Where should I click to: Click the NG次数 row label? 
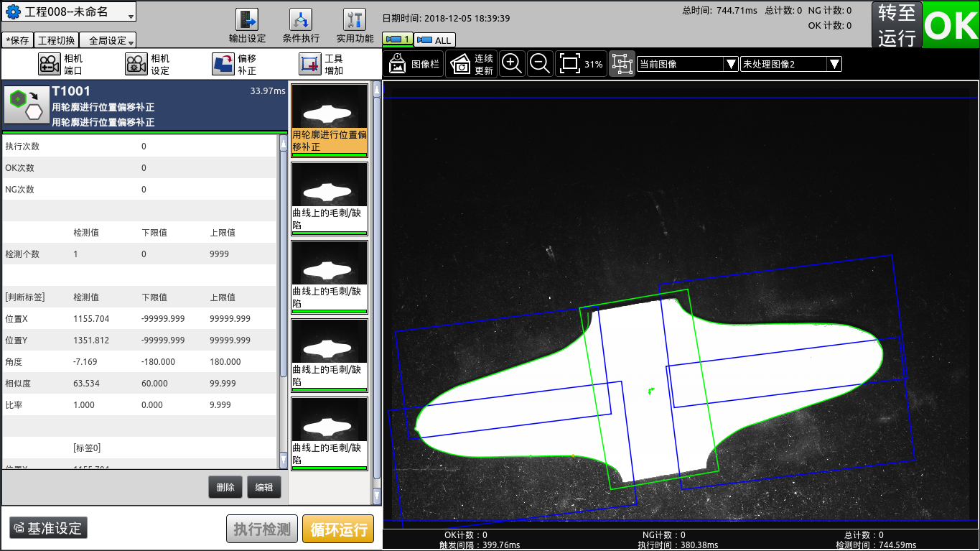tap(19, 189)
